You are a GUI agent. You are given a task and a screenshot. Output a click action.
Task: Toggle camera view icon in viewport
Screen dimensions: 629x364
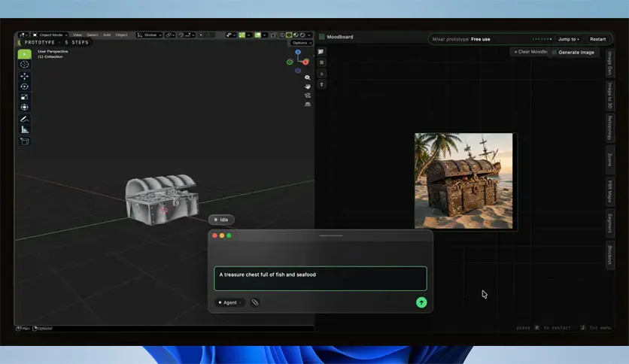click(x=307, y=96)
